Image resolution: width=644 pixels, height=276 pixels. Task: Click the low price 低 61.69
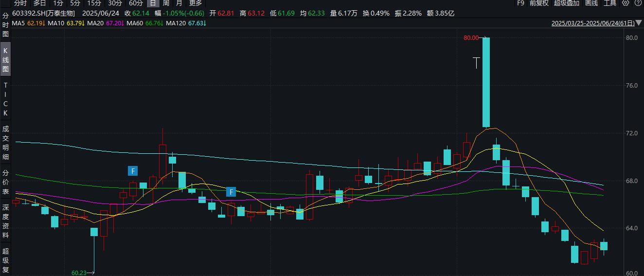[283, 13]
